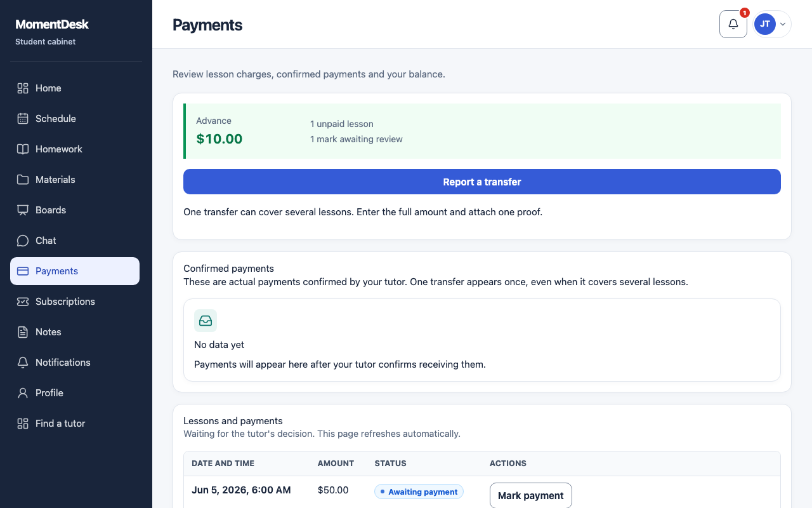The image size is (812, 508).
Task: Click the ACTIONS column header
Action: 508,464
